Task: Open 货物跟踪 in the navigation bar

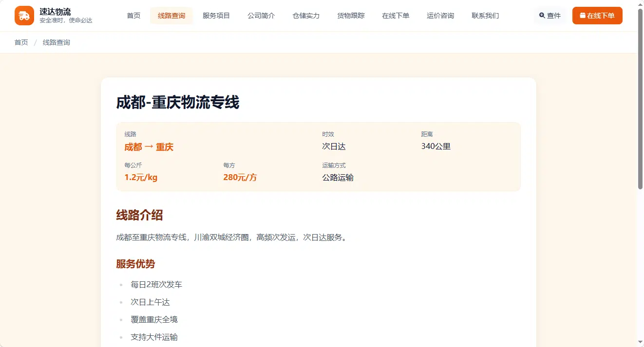Action: (x=351, y=16)
